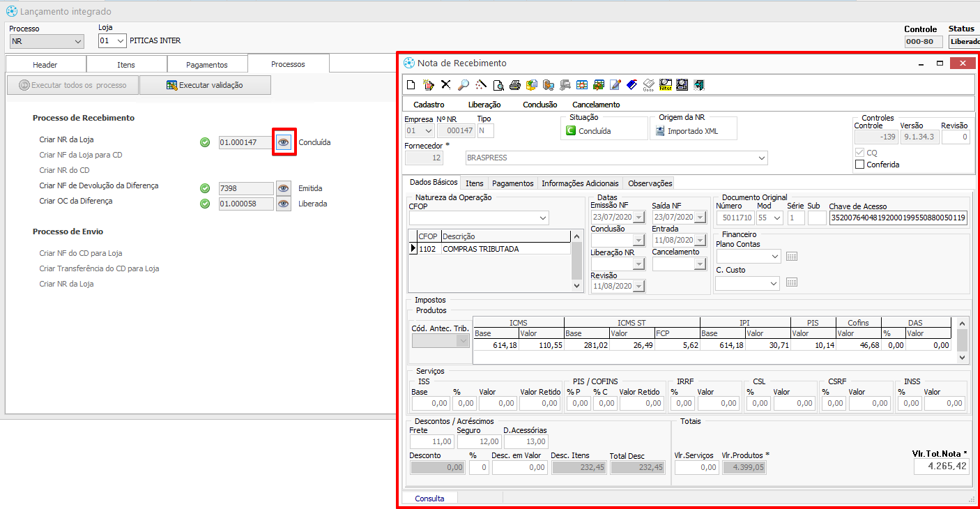Click the magic wand toolbar icon
The image size is (980, 509).
(481, 85)
